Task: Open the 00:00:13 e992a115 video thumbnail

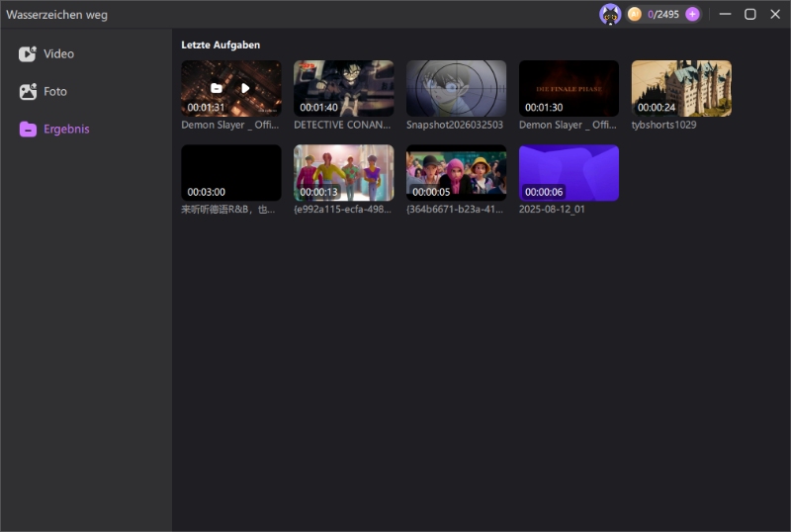Action: (x=343, y=173)
